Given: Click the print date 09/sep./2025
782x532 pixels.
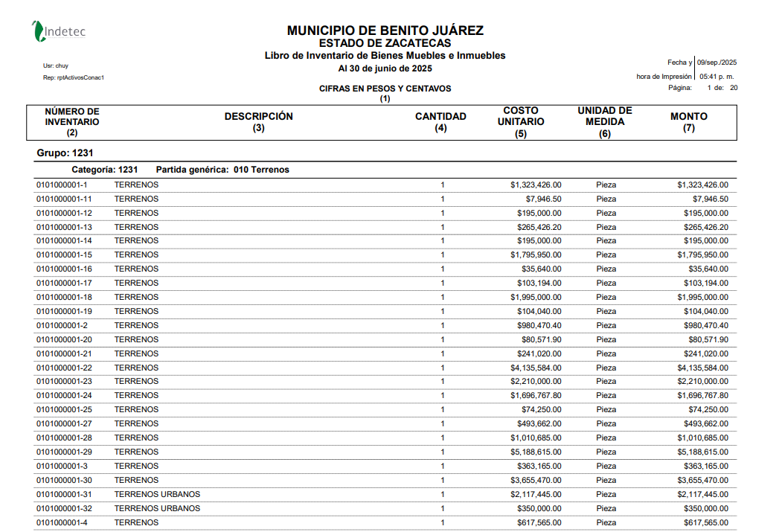Looking at the screenshot, I should [717, 63].
